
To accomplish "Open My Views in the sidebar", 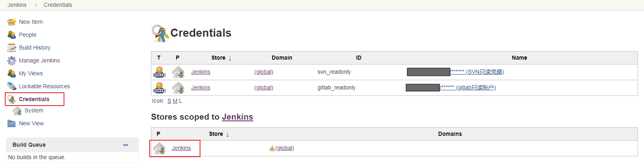I will tap(31, 73).
